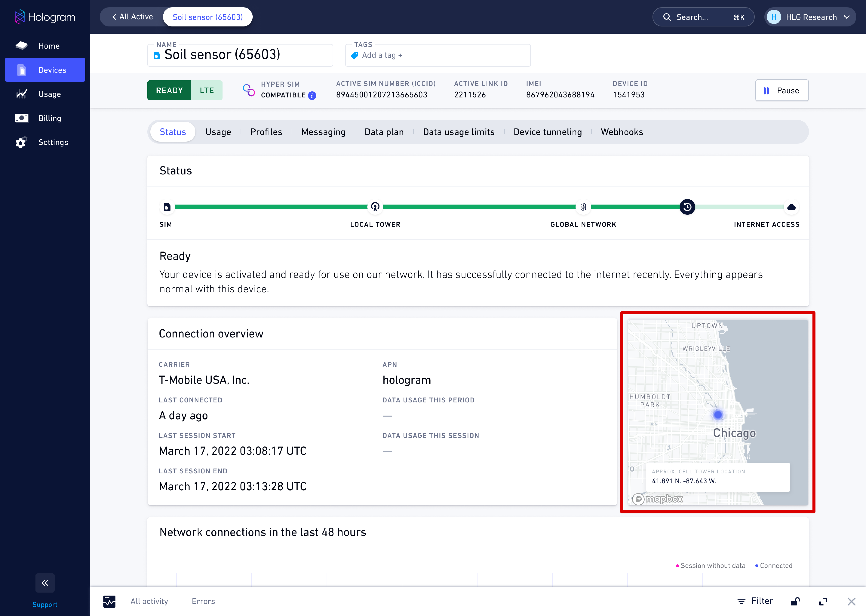
Task: Click Last connected value A day ago
Action: click(x=183, y=416)
